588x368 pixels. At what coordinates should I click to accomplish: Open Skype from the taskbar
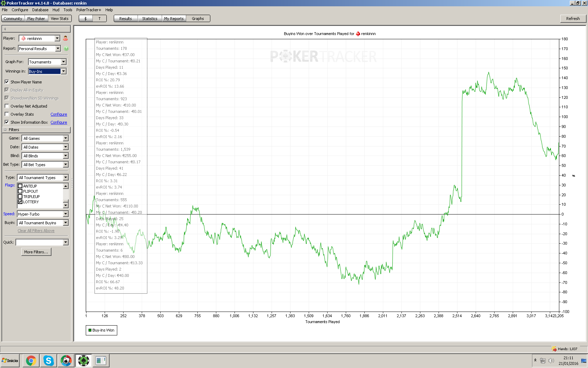coord(49,361)
